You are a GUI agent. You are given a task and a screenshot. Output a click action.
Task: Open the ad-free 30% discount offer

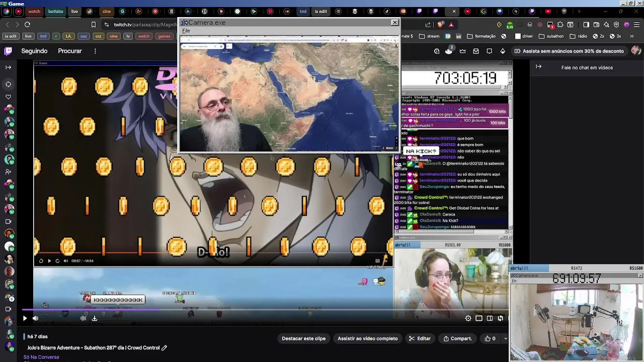(569, 51)
